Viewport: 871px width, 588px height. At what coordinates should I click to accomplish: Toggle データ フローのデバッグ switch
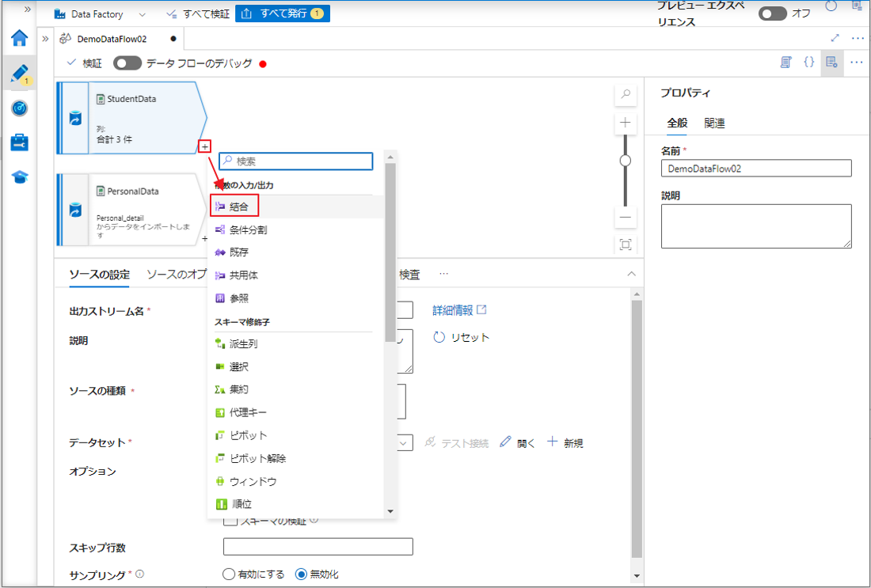pyautogui.click(x=127, y=63)
